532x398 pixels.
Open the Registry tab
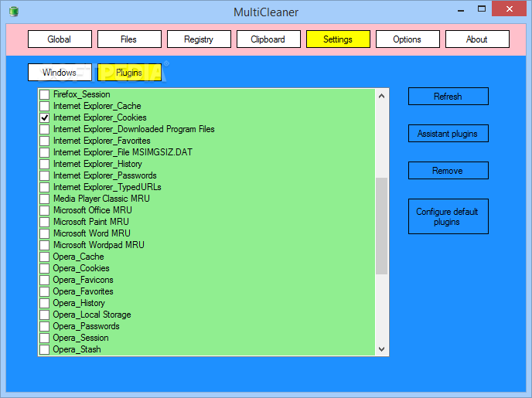(x=199, y=39)
